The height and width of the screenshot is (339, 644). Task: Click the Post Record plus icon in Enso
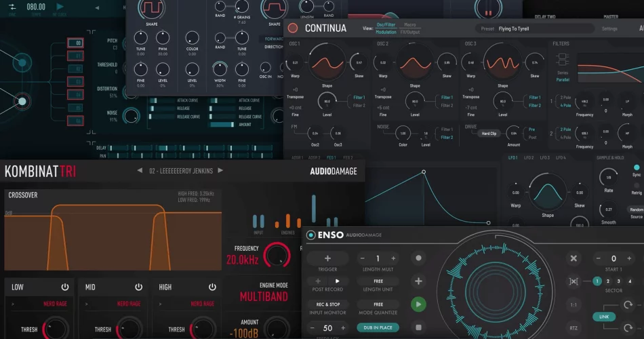pos(318,281)
